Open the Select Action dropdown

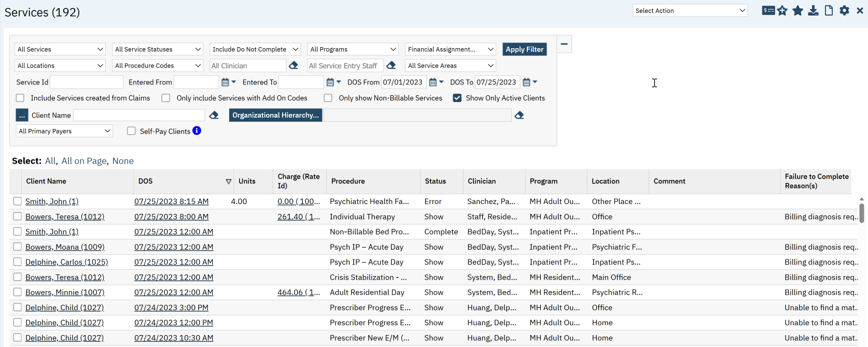[x=690, y=10]
